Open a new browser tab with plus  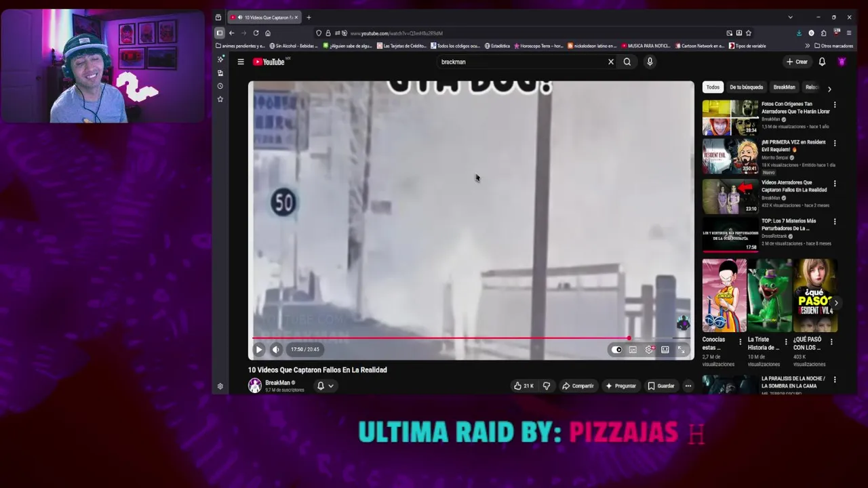tap(309, 18)
